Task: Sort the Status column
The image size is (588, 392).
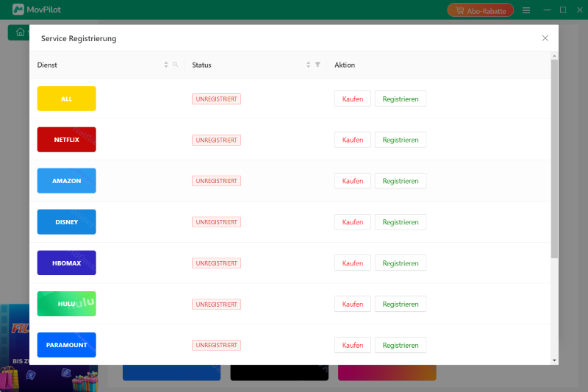Action: pos(308,65)
